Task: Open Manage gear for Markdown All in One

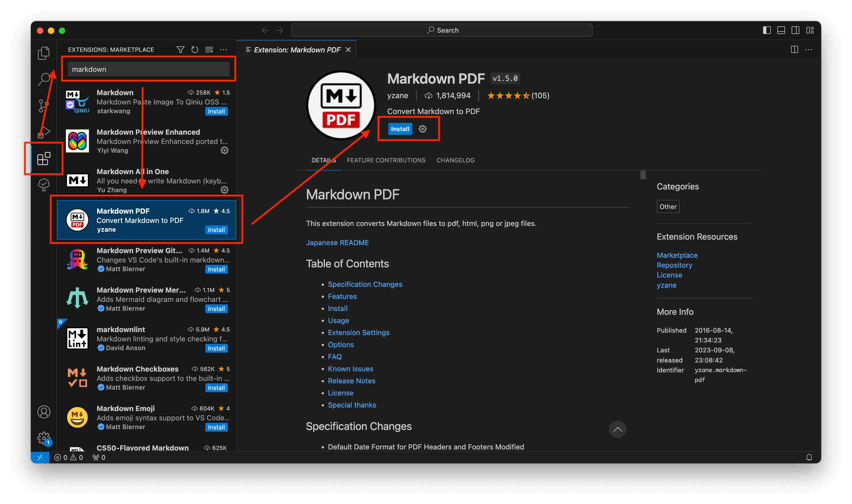Action: coord(224,190)
